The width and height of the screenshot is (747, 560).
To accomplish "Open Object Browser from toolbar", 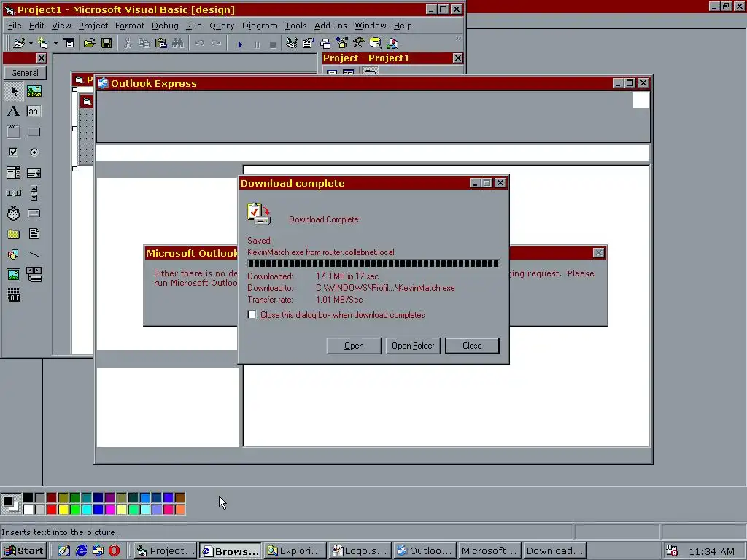I will [x=342, y=43].
